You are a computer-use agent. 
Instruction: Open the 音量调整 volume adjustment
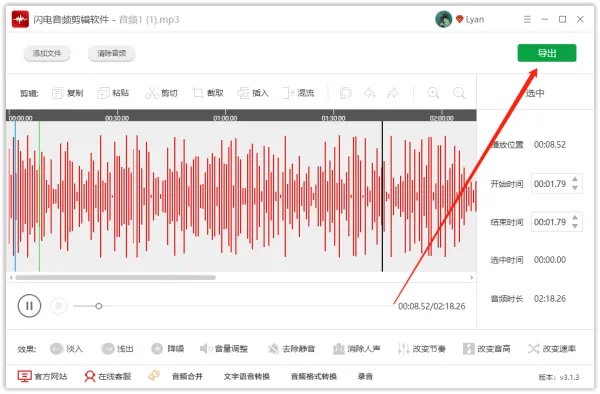pyautogui.click(x=224, y=348)
